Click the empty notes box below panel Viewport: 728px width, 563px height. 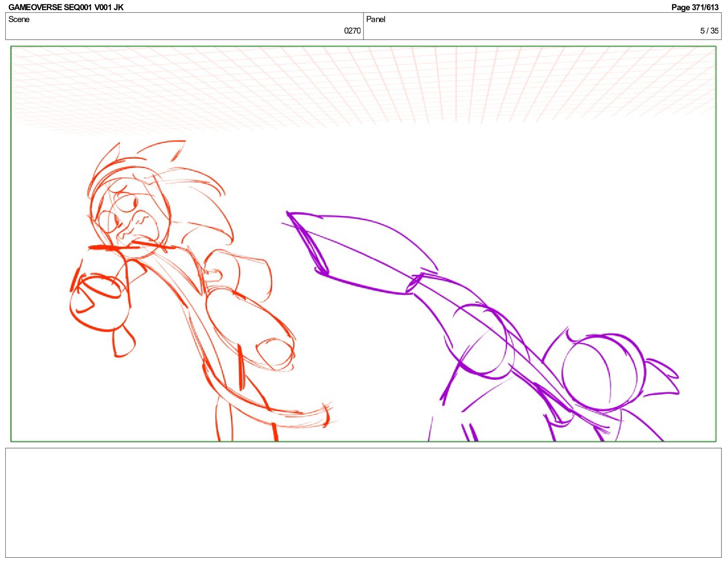pyautogui.click(x=364, y=503)
